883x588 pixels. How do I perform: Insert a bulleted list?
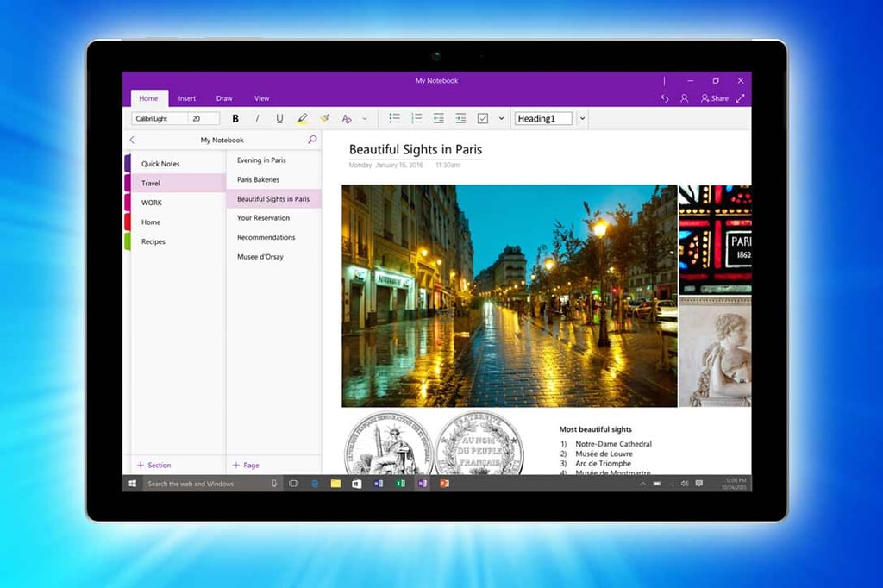click(x=394, y=119)
